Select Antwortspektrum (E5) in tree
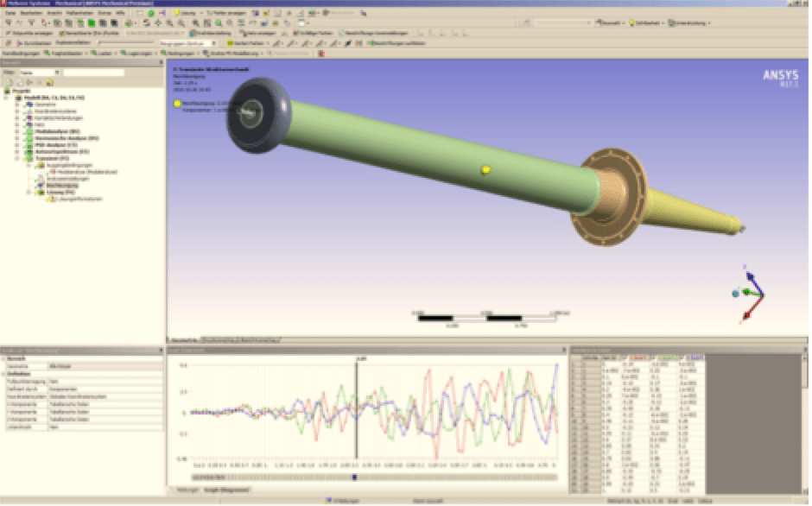This screenshot has width=812, height=506. (62, 152)
